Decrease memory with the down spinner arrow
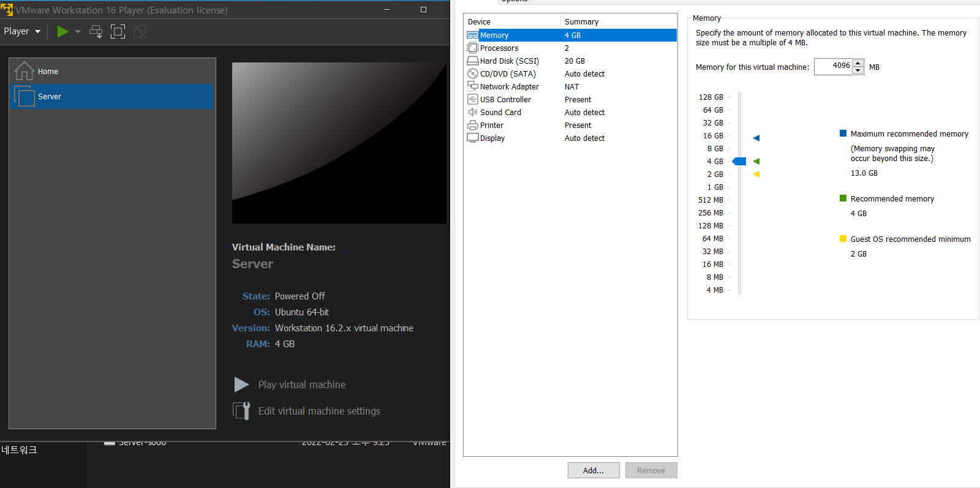 [x=858, y=70]
